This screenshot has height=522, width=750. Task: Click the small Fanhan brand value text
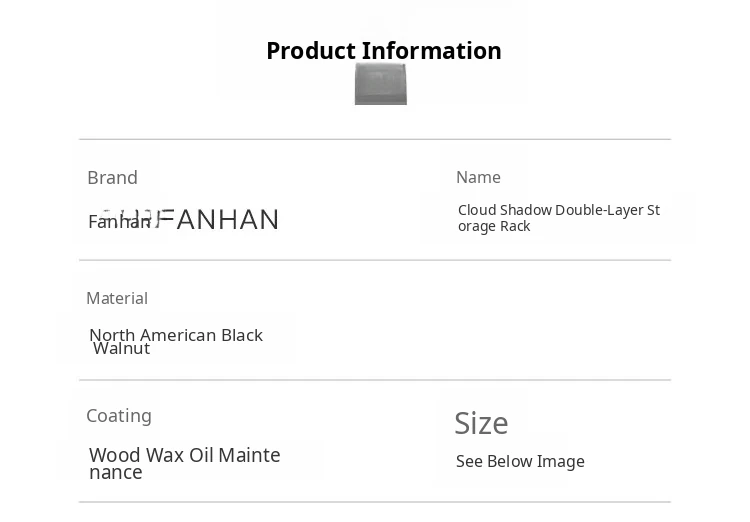tap(118, 222)
